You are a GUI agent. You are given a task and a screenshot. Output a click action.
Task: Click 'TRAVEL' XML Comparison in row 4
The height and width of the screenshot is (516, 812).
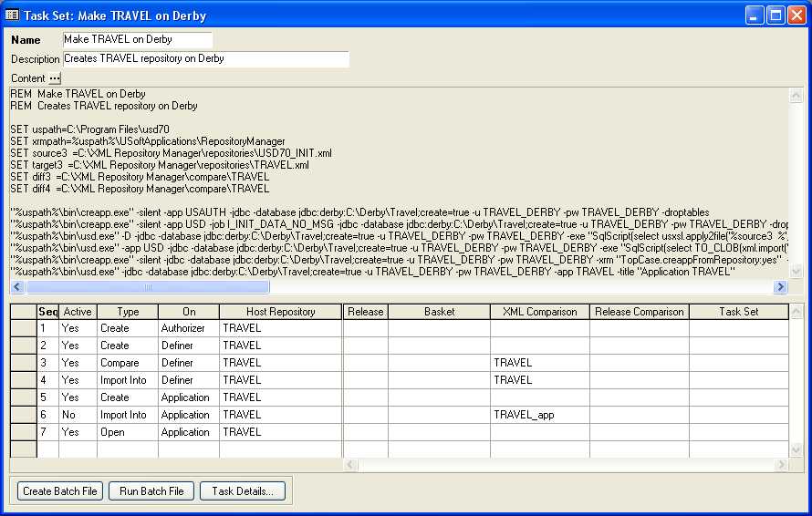coord(539,380)
